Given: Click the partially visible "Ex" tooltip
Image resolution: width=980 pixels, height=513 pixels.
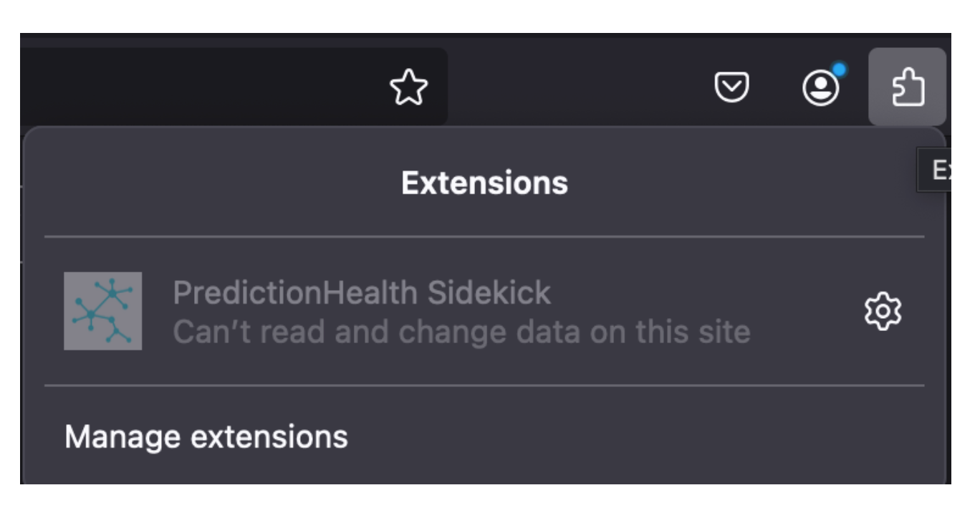Looking at the screenshot, I should click(x=938, y=172).
